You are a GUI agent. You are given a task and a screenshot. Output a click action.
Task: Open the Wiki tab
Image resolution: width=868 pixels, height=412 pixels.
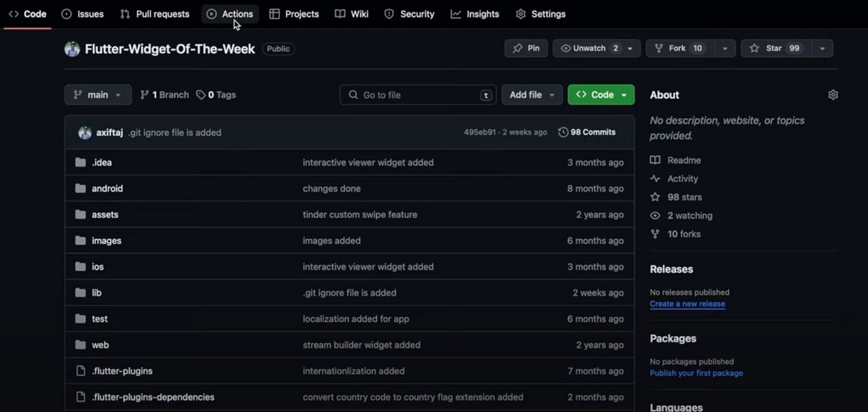click(x=352, y=14)
